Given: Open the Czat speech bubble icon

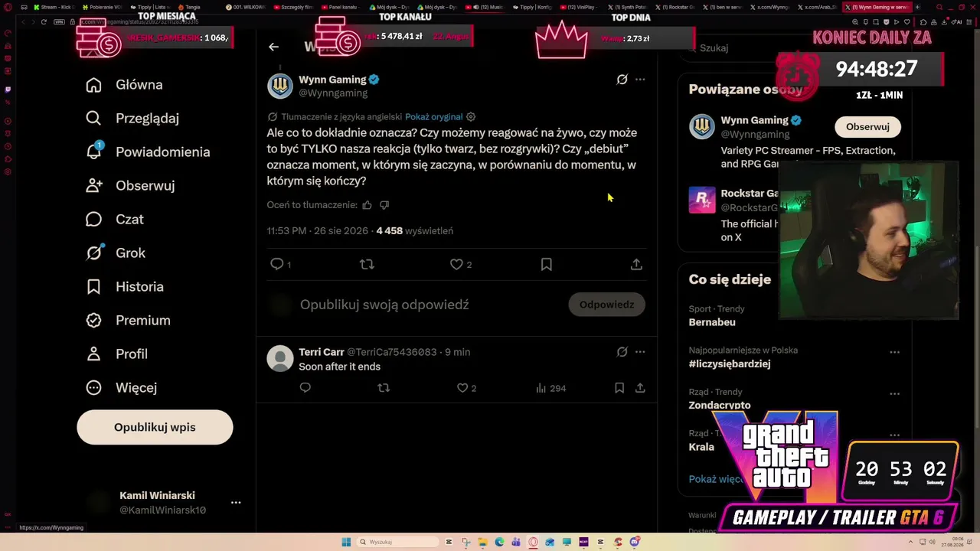Looking at the screenshot, I should (93, 220).
